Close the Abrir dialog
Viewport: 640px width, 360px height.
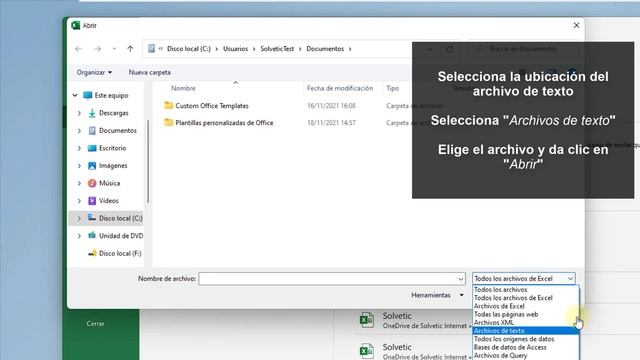tap(576, 25)
